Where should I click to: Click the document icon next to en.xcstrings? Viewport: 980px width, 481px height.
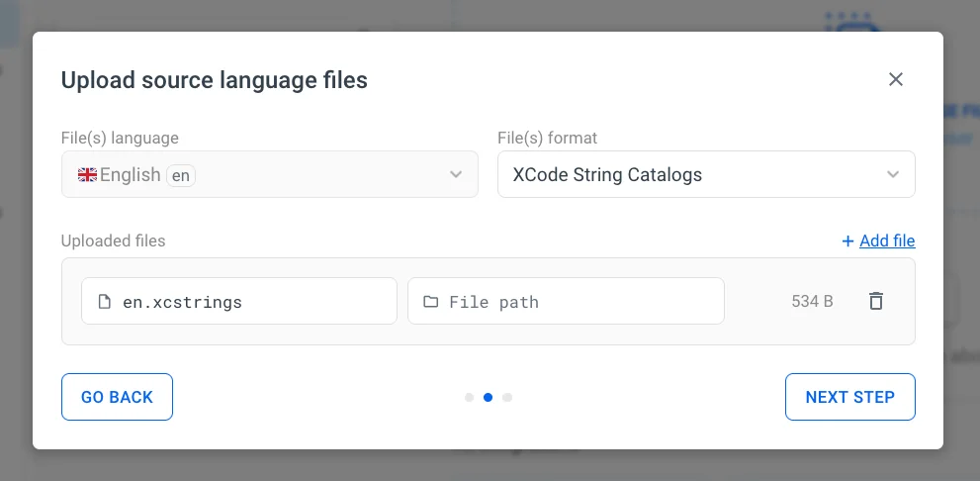coord(104,302)
